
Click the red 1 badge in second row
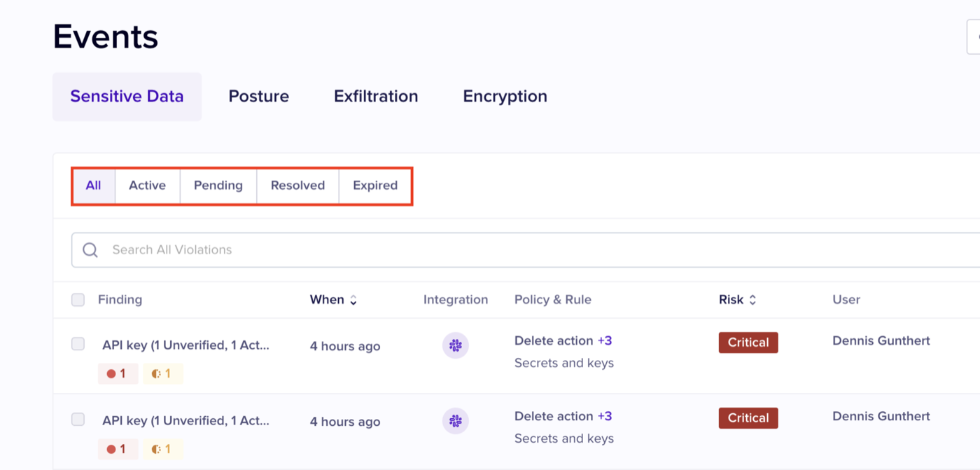click(118, 449)
